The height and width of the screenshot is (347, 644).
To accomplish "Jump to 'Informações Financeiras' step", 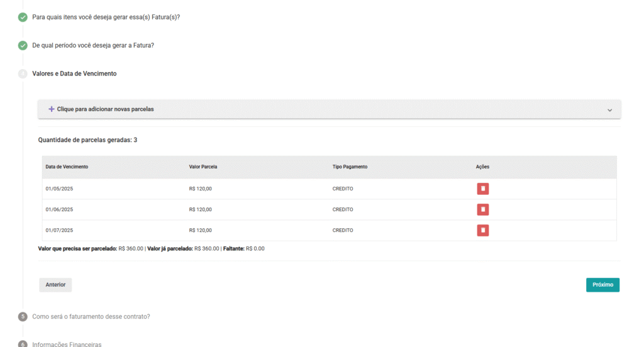I will [x=67, y=344].
